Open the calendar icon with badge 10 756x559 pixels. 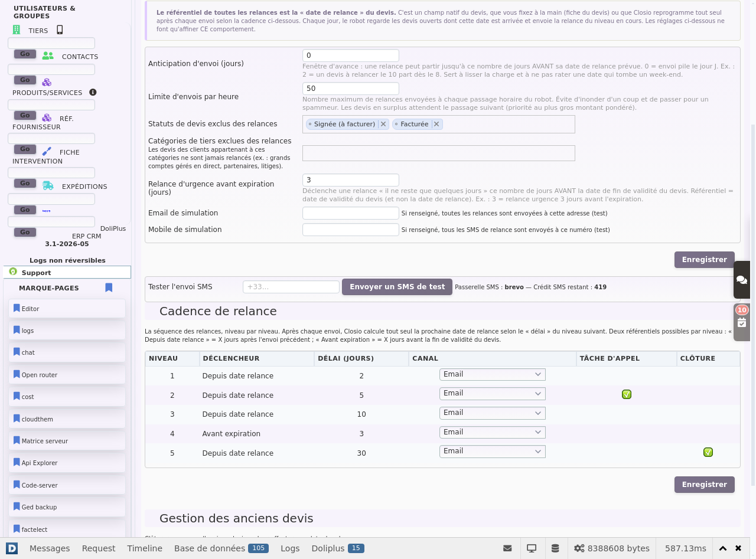[x=742, y=322]
